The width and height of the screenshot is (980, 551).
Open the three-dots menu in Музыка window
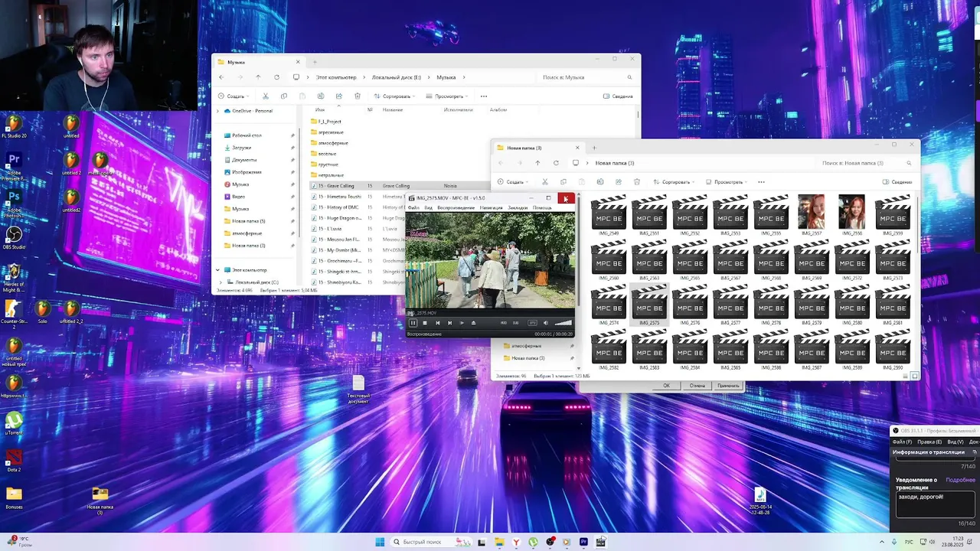[x=484, y=96]
